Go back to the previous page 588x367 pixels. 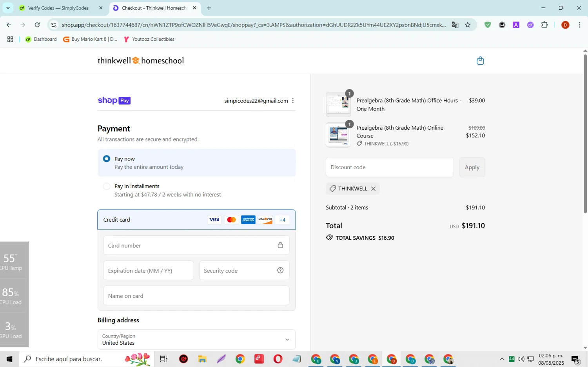coord(9,25)
